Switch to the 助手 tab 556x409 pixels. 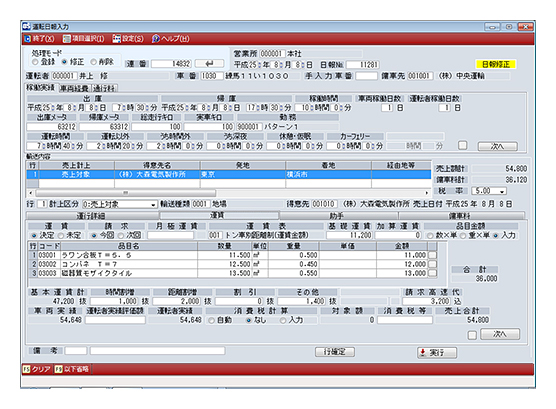338,216
